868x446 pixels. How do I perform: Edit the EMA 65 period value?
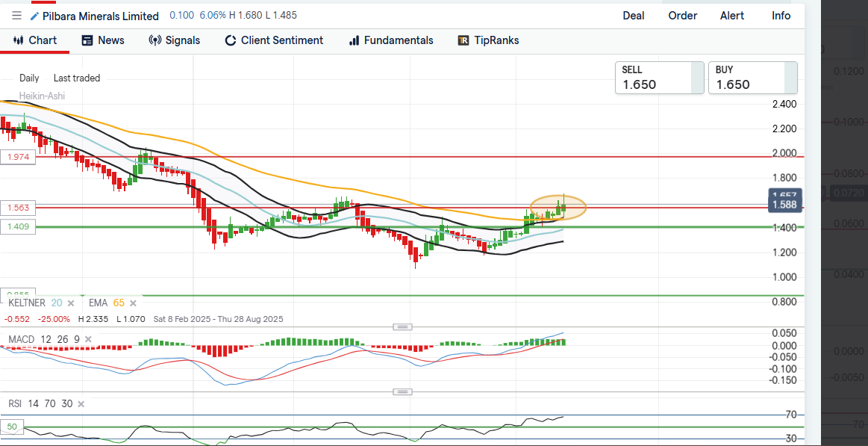tap(119, 303)
